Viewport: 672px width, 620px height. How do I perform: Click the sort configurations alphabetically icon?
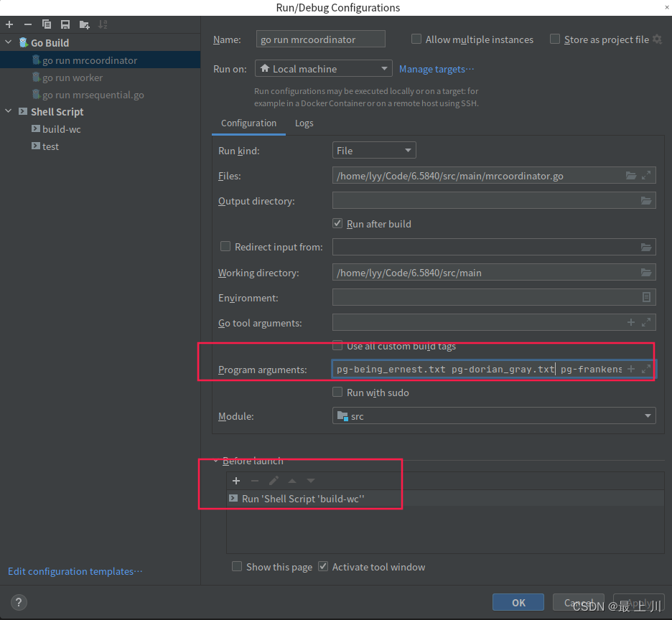(103, 24)
